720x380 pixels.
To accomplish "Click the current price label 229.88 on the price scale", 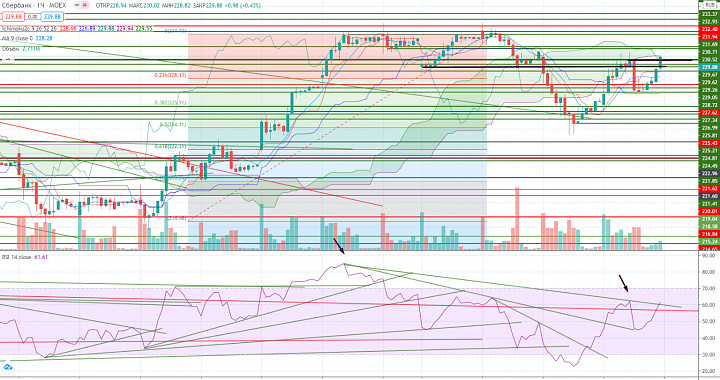I will 709,67.
